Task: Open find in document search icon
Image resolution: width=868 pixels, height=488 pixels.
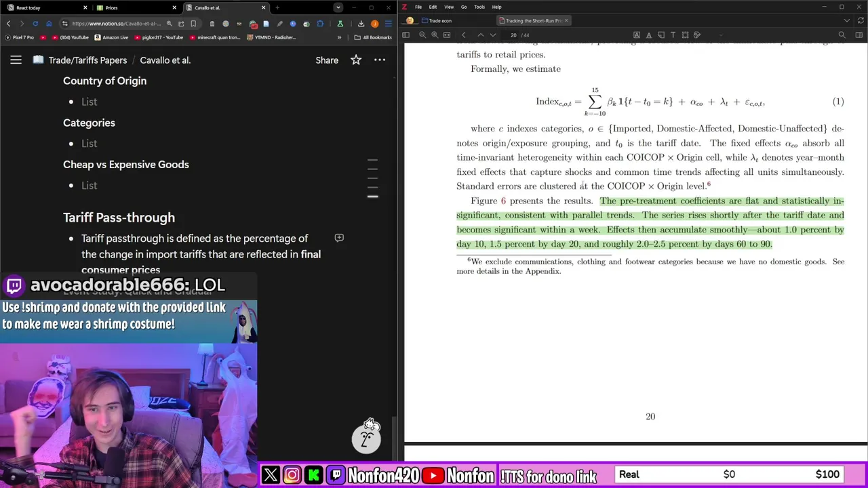Action: click(842, 35)
